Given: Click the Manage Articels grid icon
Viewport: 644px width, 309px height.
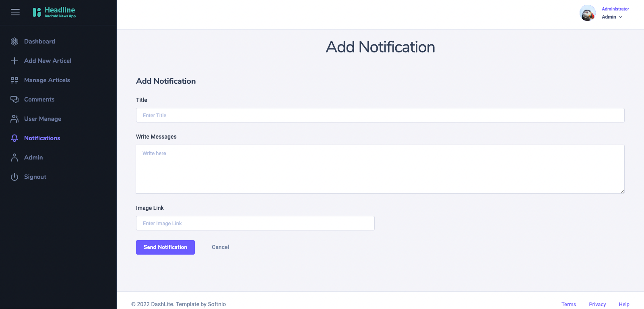Looking at the screenshot, I should [x=14, y=80].
